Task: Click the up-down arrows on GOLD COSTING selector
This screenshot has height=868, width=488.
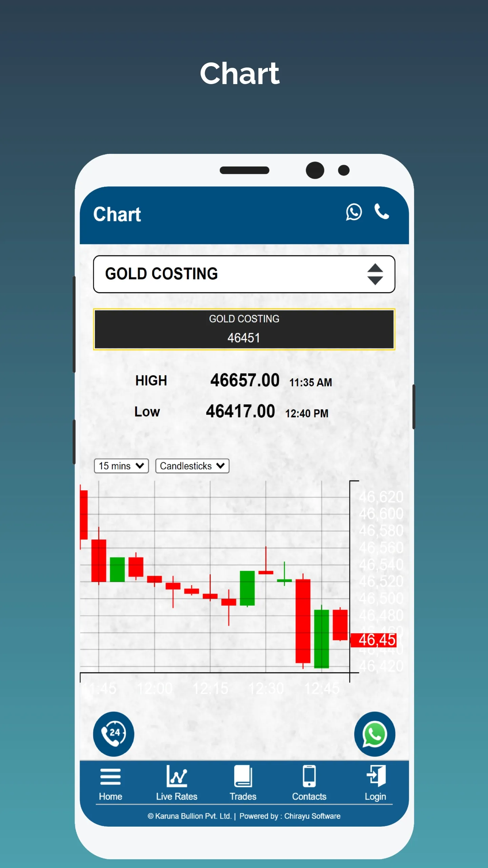Action: (x=375, y=274)
